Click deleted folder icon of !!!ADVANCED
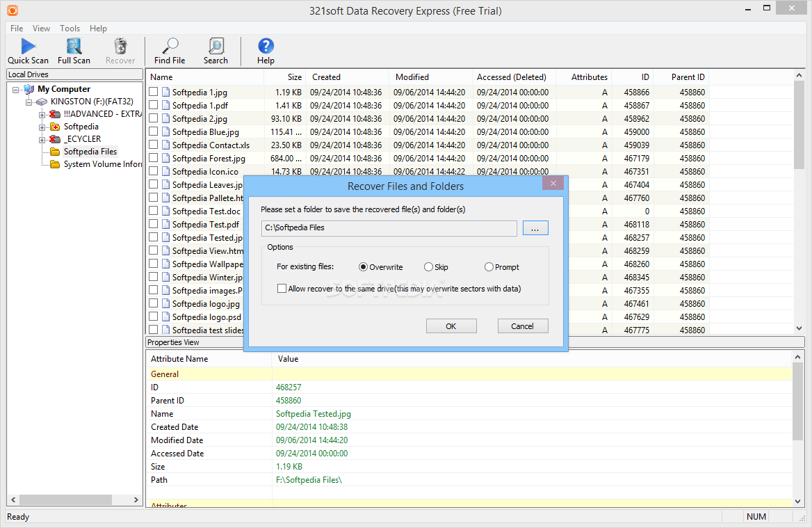 (55, 114)
